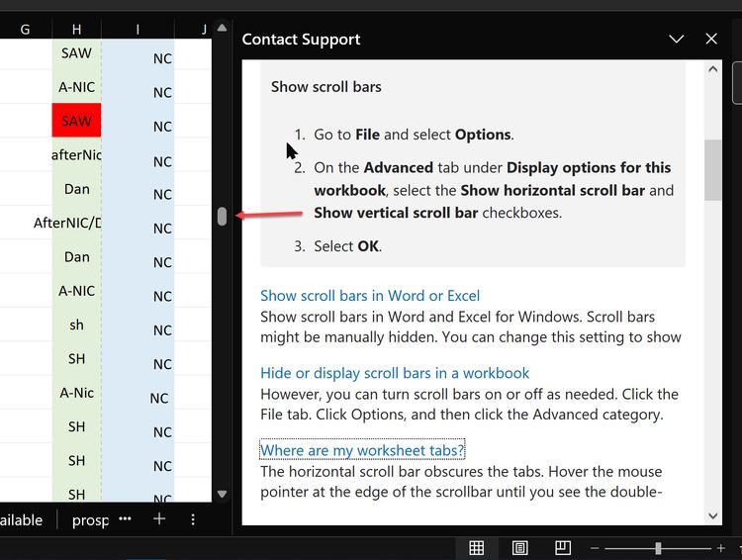Click the zoom level slider handle
Viewport: 742px width, 560px height.
click(658, 548)
